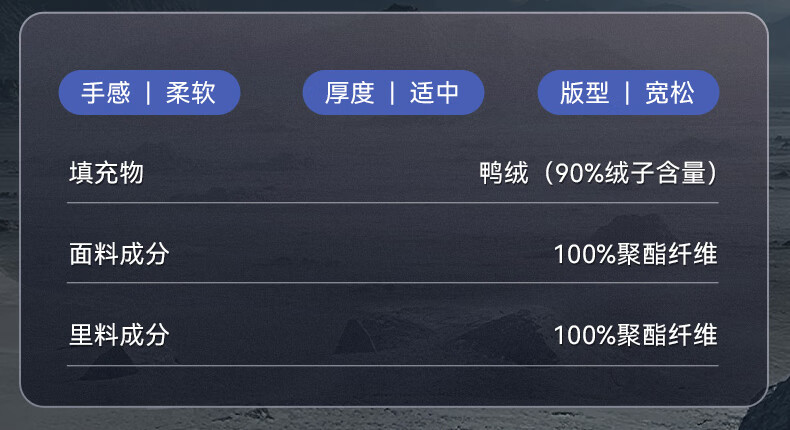Click the 手感 | 柔软 pill badge
This screenshot has height=430, width=790.
(x=149, y=93)
